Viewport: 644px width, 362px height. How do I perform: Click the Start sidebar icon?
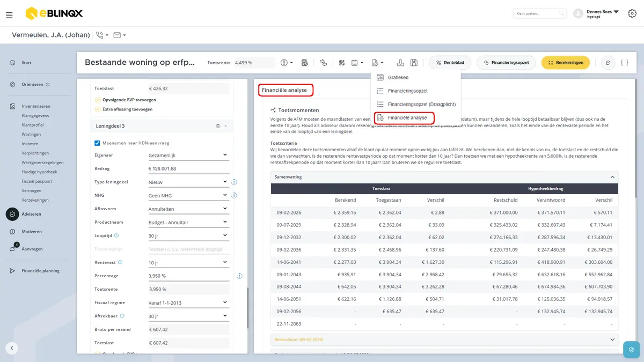click(12, 63)
